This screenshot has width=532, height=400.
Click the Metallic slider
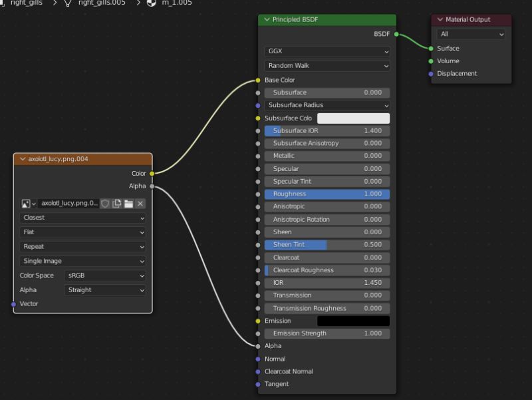point(327,156)
